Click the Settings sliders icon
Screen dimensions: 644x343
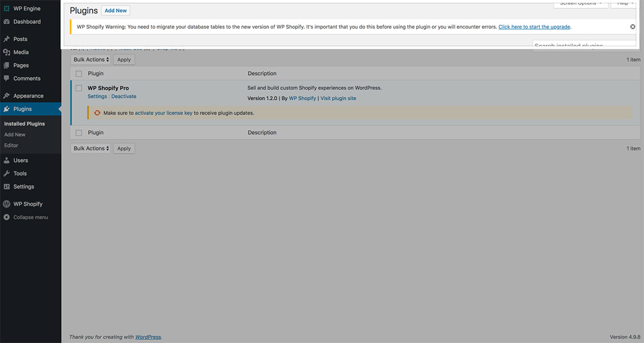pyautogui.click(x=7, y=186)
